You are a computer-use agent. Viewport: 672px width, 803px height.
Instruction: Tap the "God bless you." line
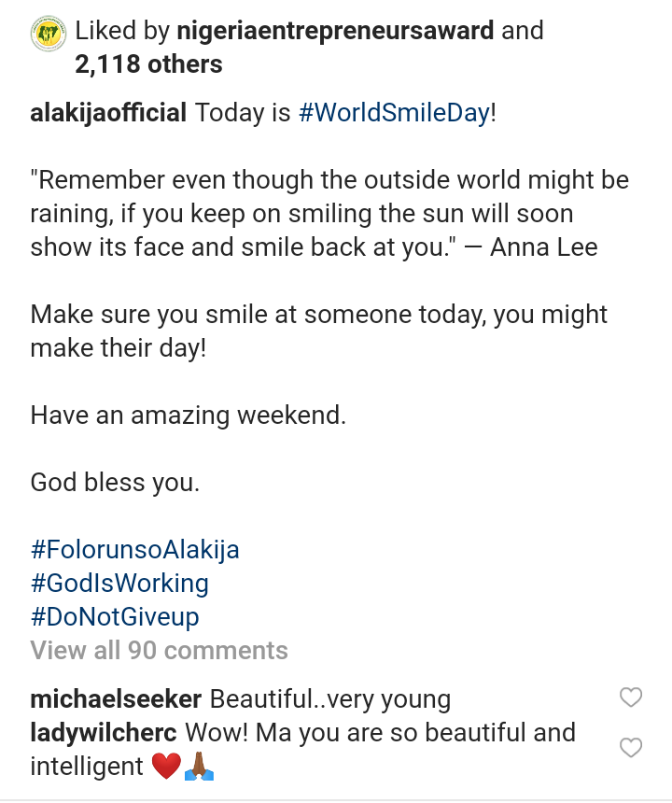115,483
